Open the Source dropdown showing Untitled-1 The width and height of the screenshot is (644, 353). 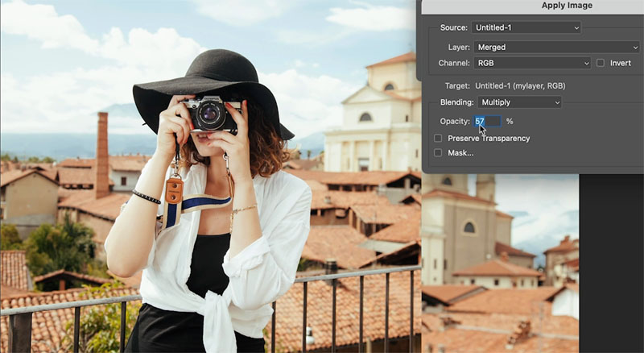[526, 27]
